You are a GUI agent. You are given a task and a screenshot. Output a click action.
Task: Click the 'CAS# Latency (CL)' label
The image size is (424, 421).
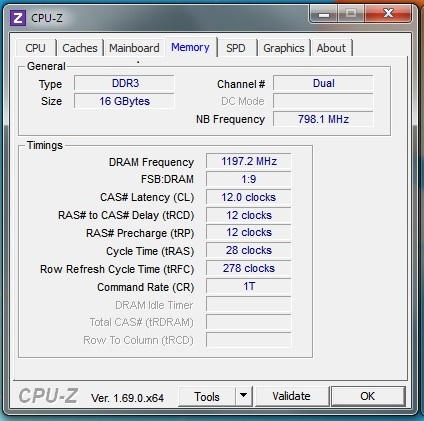point(147,197)
